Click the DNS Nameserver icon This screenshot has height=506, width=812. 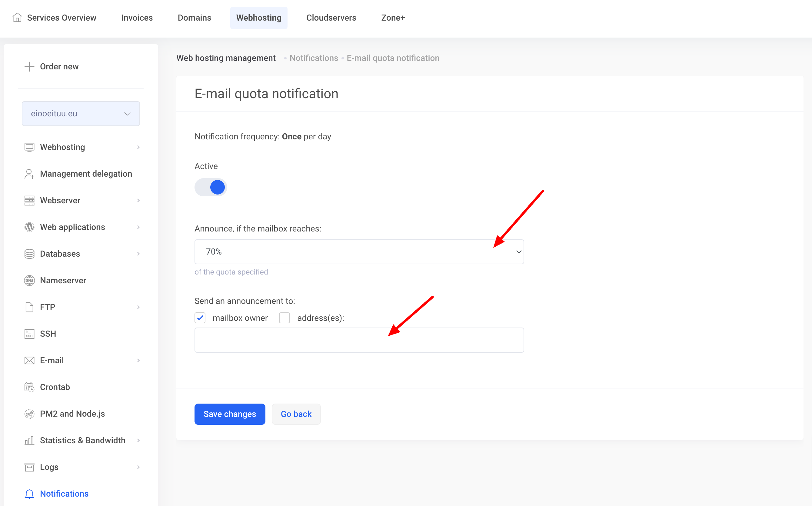tap(29, 281)
